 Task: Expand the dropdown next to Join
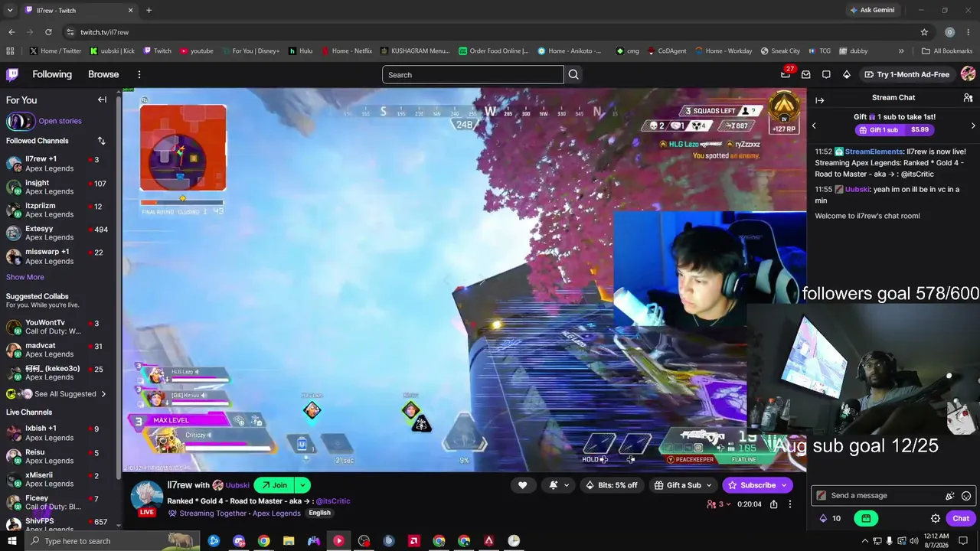303,485
